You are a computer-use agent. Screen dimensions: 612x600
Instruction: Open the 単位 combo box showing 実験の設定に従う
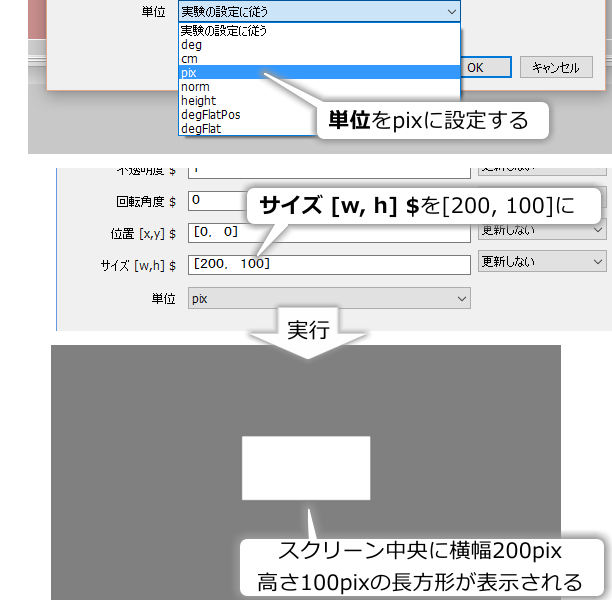pos(319,11)
